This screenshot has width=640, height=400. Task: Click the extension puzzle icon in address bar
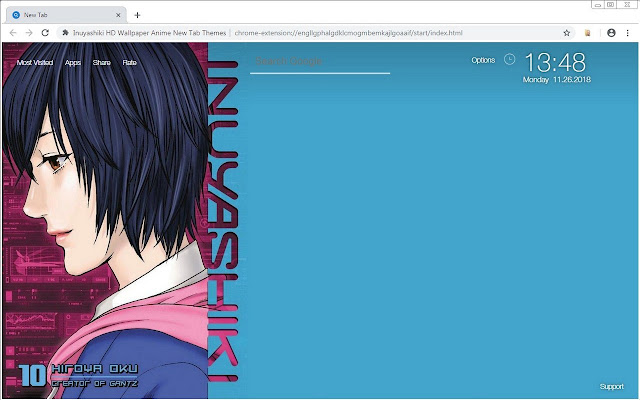[x=65, y=33]
